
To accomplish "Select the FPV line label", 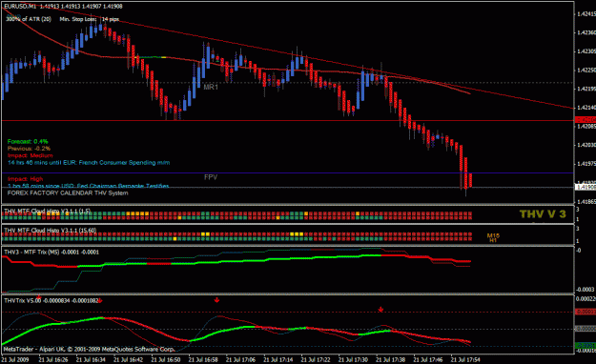I will click(211, 177).
